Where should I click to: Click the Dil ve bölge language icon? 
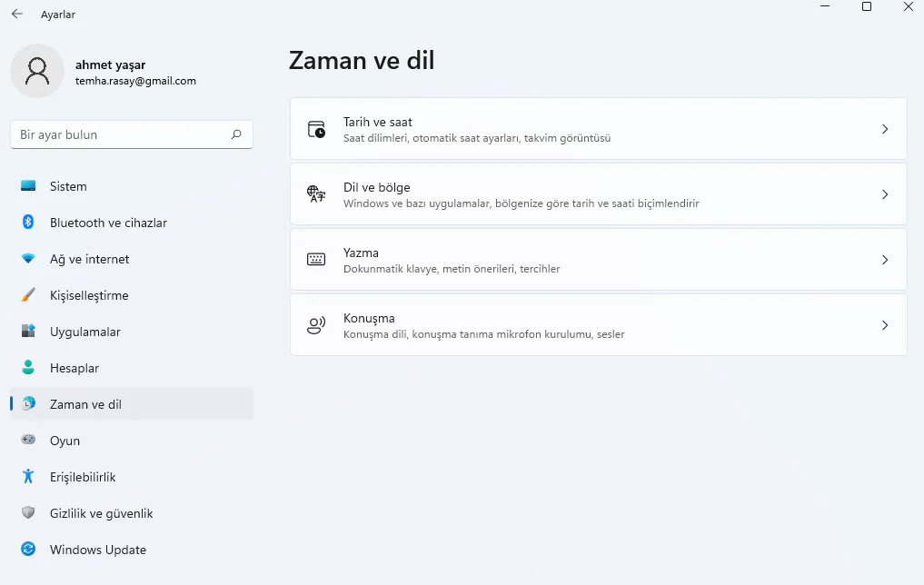315,193
